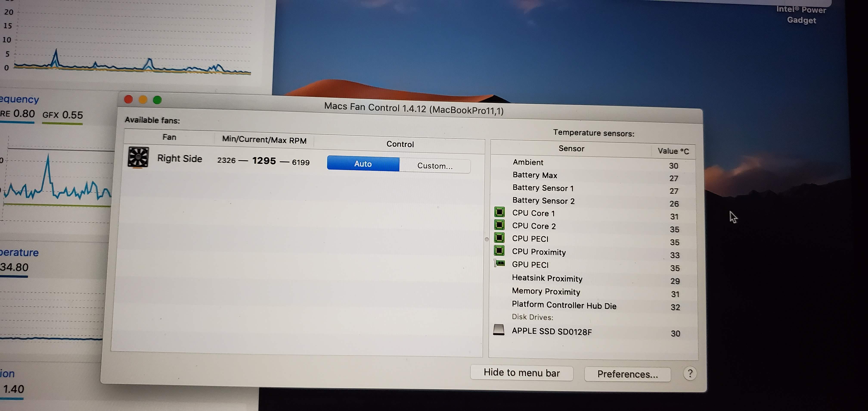Minimize the Macs Fan Control window
Screen dimensions: 868x411
click(143, 100)
